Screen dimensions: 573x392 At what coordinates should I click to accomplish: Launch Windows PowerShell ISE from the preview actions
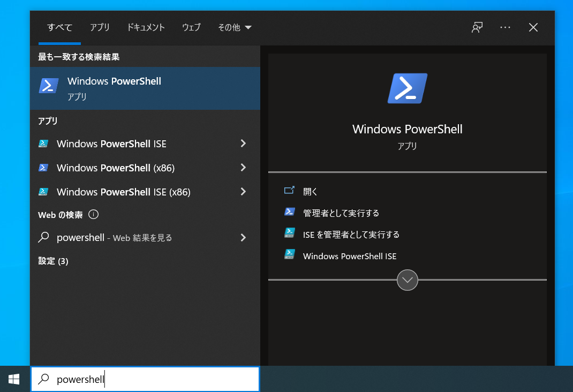pos(350,256)
